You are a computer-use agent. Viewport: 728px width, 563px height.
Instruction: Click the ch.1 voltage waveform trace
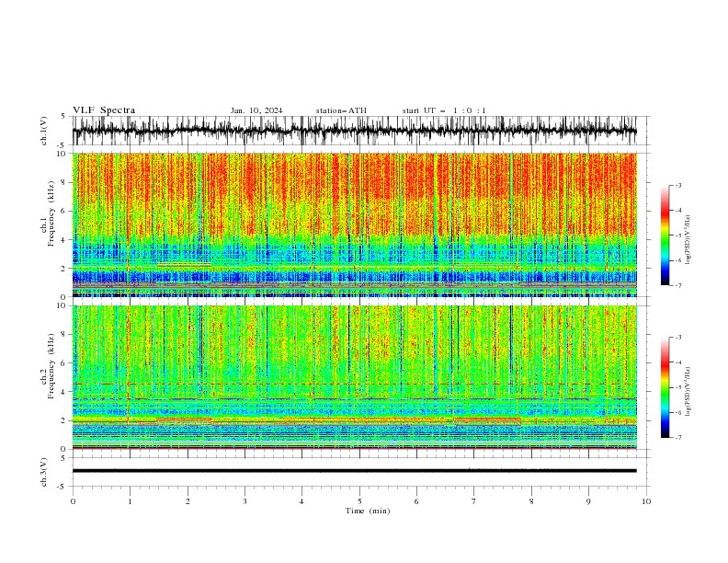click(x=354, y=131)
